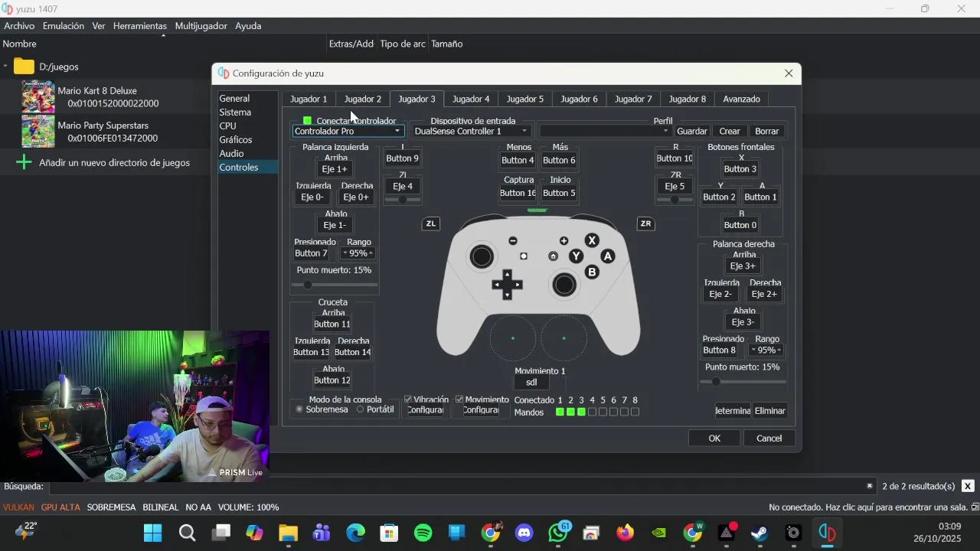Launch Copilot from the taskbar
Image resolution: width=980 pixels, height=551 pixels.
pos(255,533)
